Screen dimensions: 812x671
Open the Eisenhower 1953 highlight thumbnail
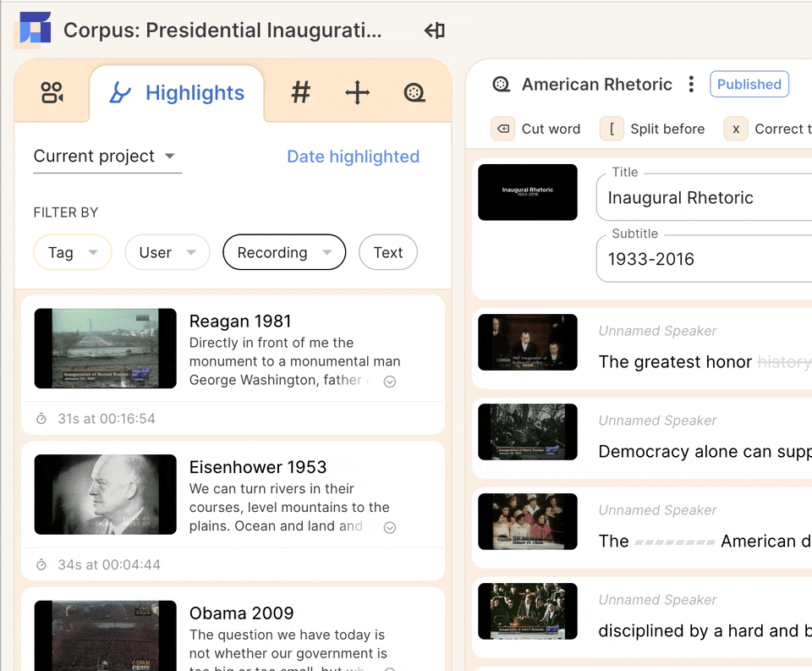[105, 494]
